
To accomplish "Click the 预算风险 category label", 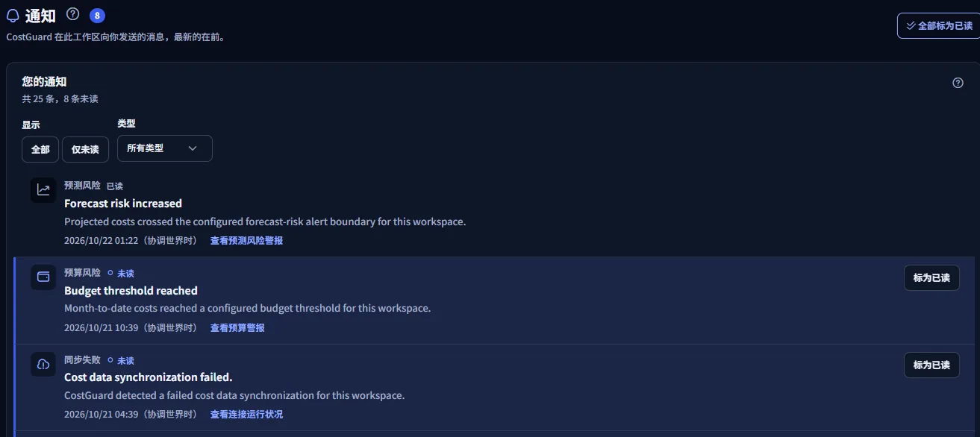I will pos(82,273).
